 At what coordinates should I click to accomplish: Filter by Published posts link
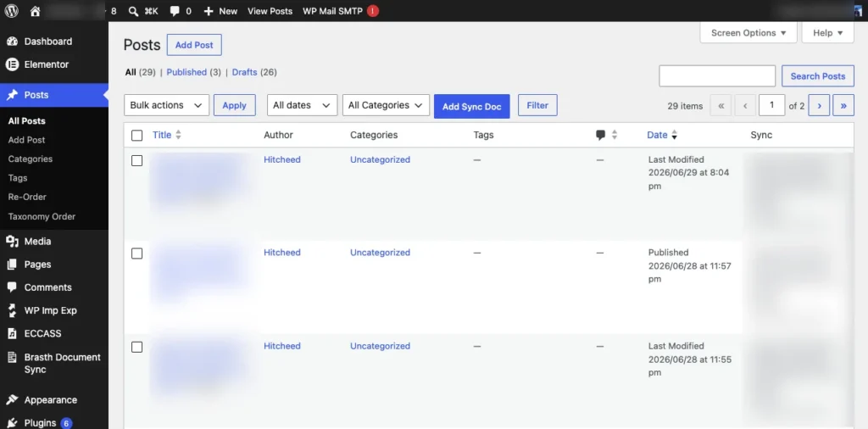[x=186, y=72]
